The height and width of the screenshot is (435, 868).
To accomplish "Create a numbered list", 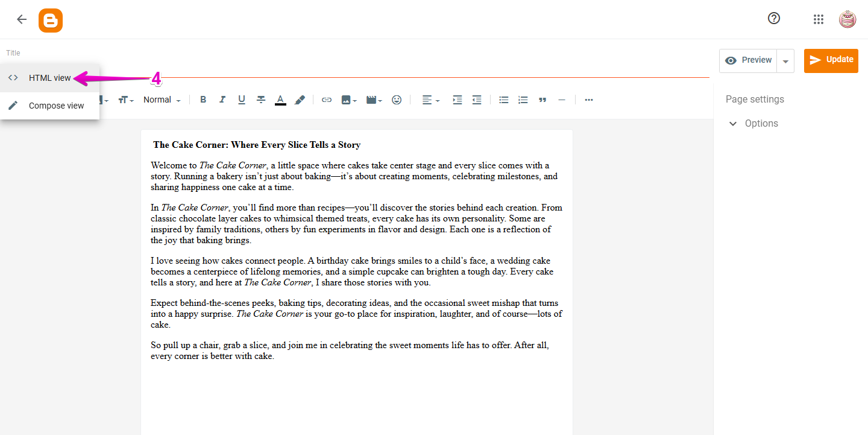I will point(523,100).
